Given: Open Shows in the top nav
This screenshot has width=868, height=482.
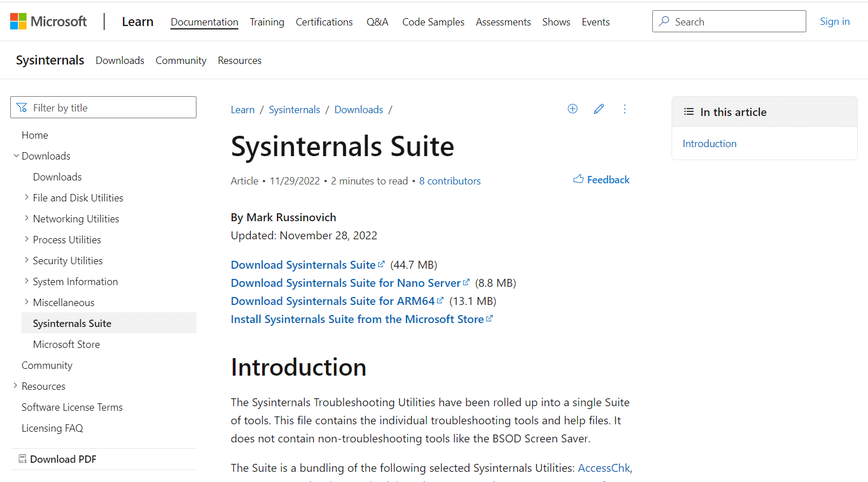Looking at the screenshot, I should tap(556, 21).
